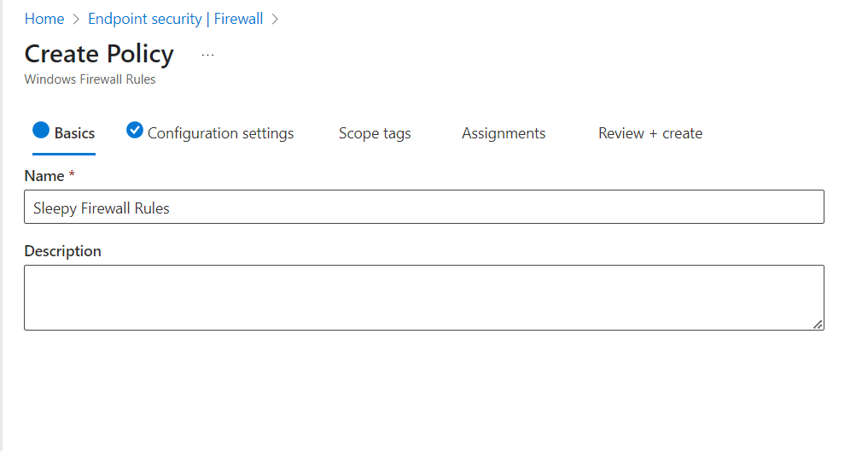Focus the Name field with Sleepy Firewall Rules
This screenshot has width=868, height=451.
(x=423, y=208)
